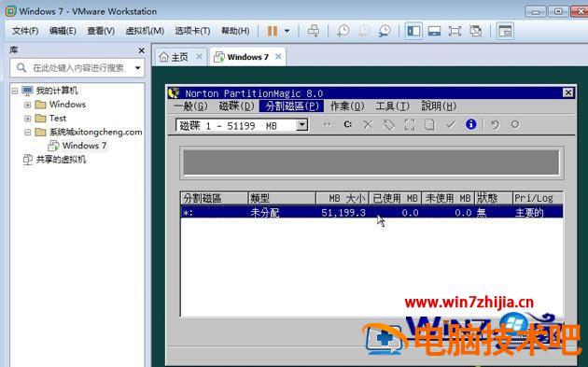Image resolution: width=588 pixels, height=367 pixels.
Task: Toggle the thumbnail bar view button
Action: [434, 31]
